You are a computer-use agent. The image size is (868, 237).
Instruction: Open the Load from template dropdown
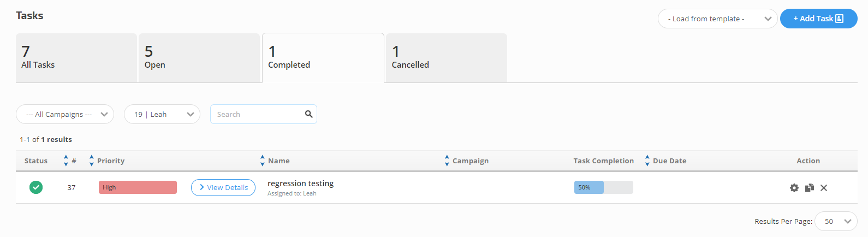717,19
